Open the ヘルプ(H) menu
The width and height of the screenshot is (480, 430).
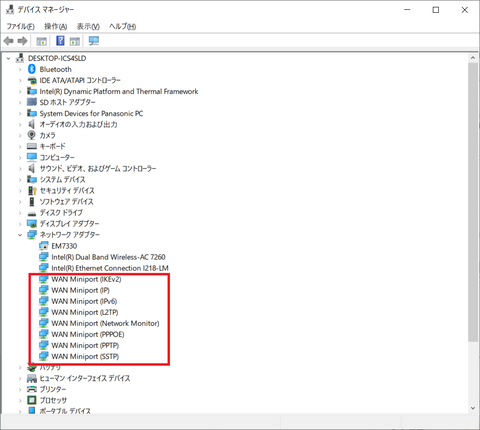[122, 26]
